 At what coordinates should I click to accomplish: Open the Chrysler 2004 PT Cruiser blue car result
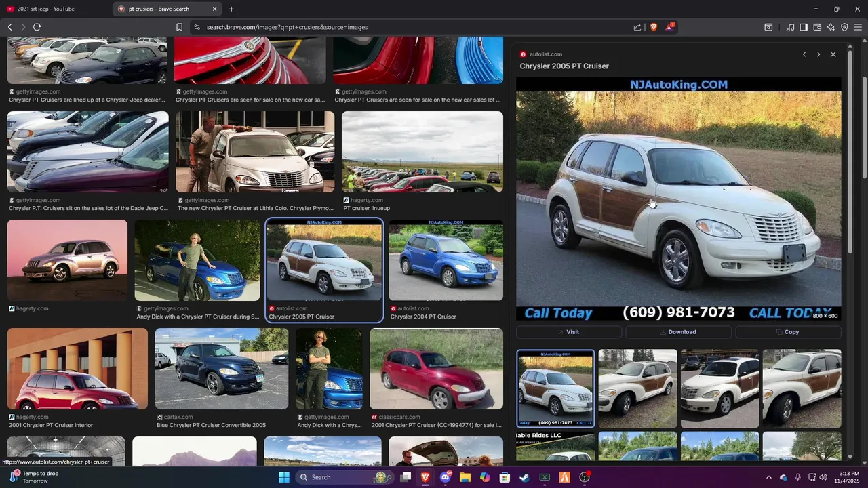click(446, 260)
